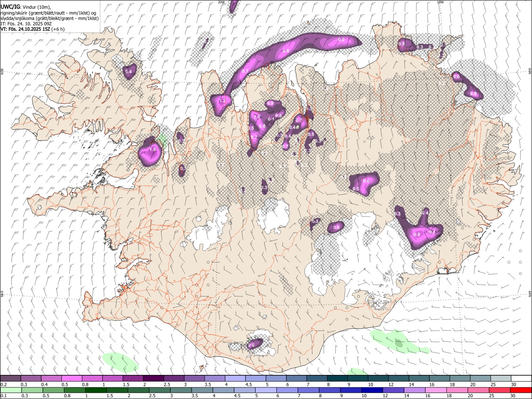Select the swatch between 8 and 9, top legend row

click(x=337, y=378)
